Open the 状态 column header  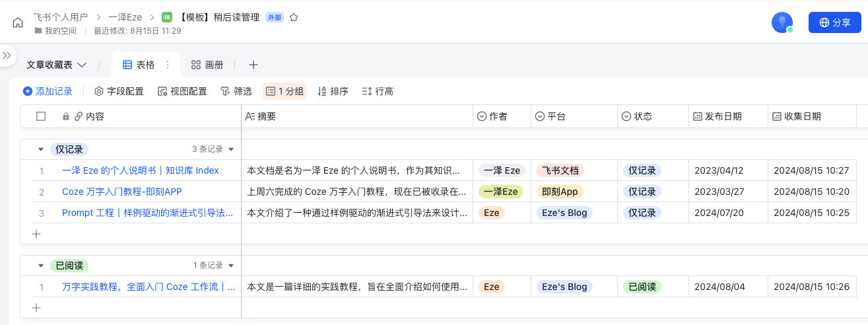coord(653,116)
